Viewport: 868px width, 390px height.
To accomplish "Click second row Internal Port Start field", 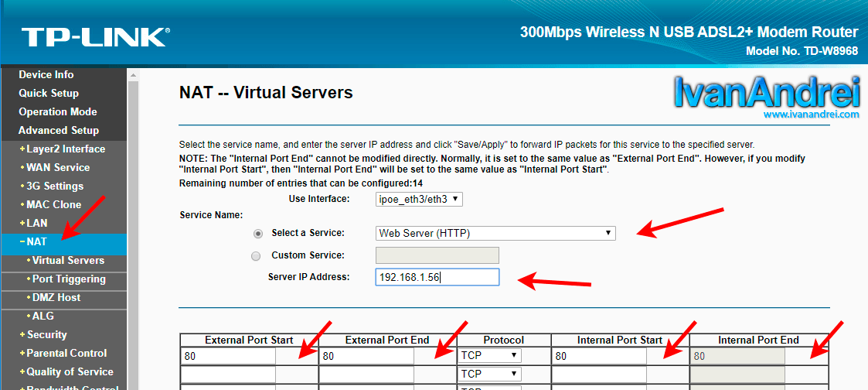I will pyautogui.click(x=599, y=375).
